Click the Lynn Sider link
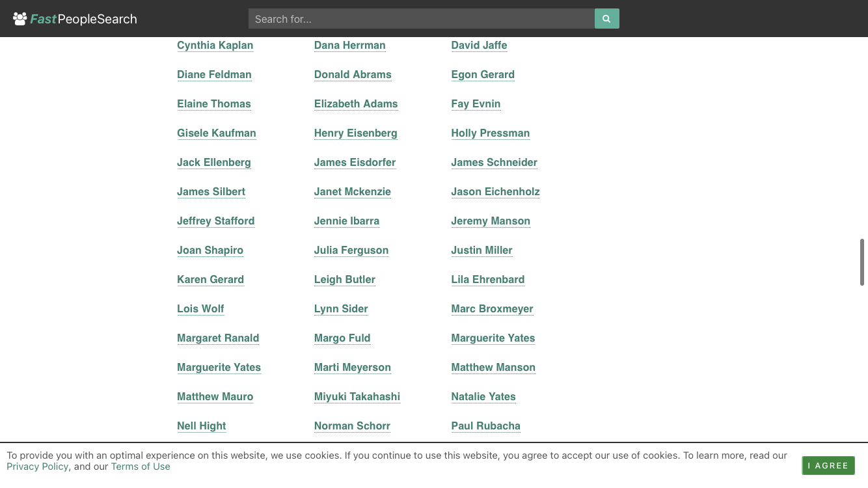Image resolution: width=868 pixels, height=488 pixels. [341, 308]
